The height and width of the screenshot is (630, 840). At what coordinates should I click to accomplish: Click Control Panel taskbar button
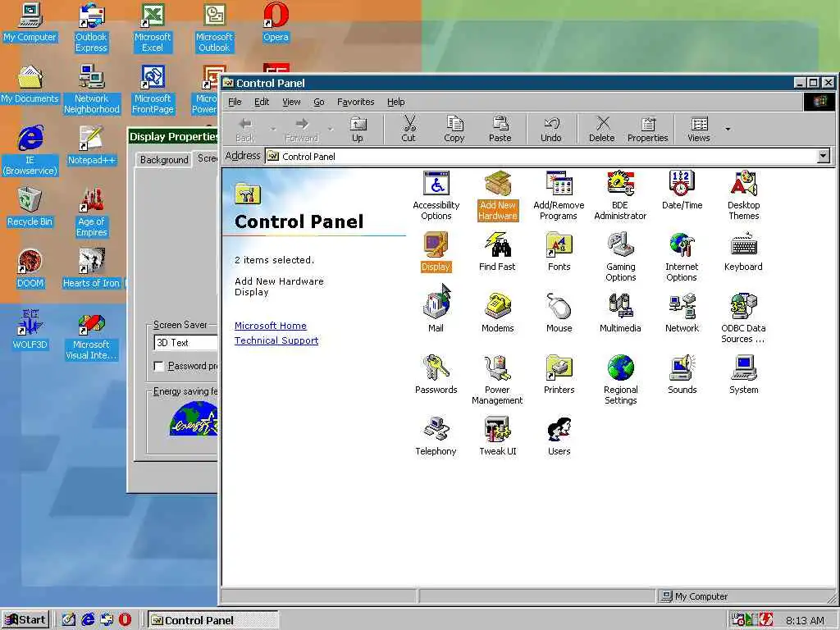(x=213, y=620)
